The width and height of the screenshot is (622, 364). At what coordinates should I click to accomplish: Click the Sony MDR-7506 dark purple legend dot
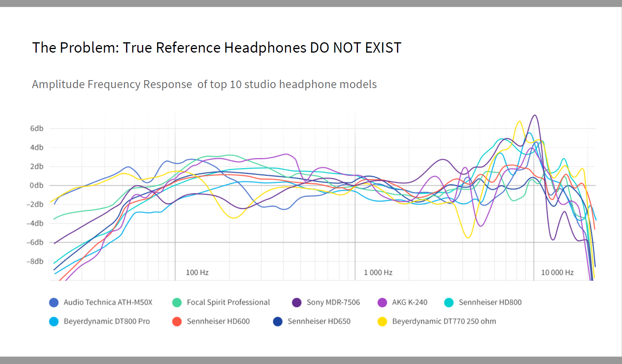pos(297,303)
